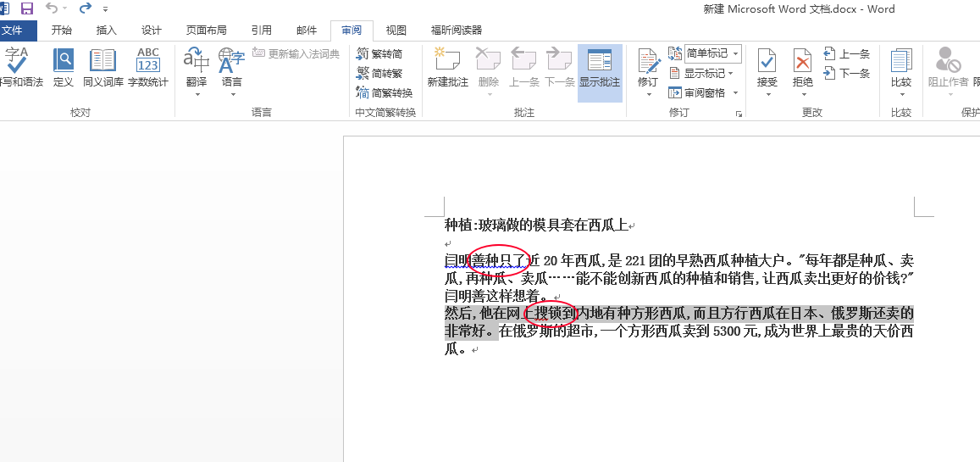
Task: Click the 删除 comment icon
Action: point(489,61)
